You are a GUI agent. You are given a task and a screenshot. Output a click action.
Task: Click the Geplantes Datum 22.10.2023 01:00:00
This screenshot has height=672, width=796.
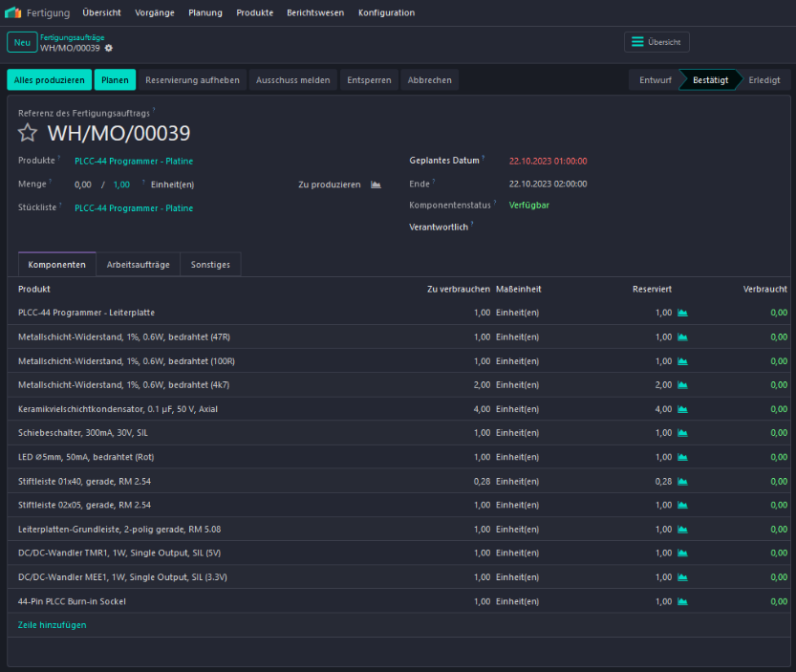(549, 161)
